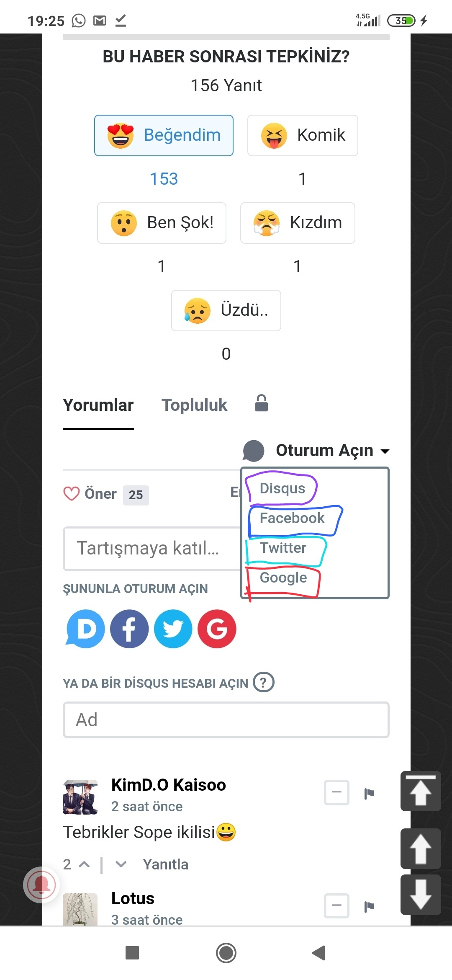
Task: Collapse the Lotus comment
Action: [x=336, y=905]
